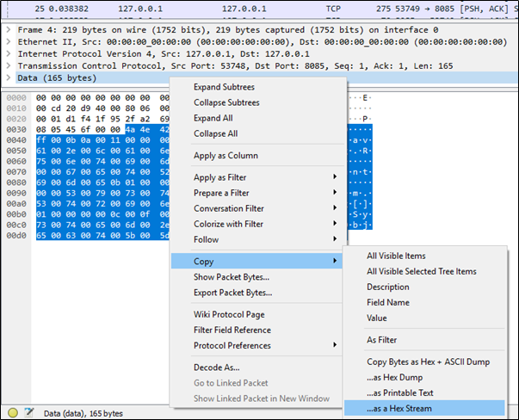Expand the Internet Protocol Version 4 row
This screenshot has height=420, width=519.
click(x=9, y=53)
